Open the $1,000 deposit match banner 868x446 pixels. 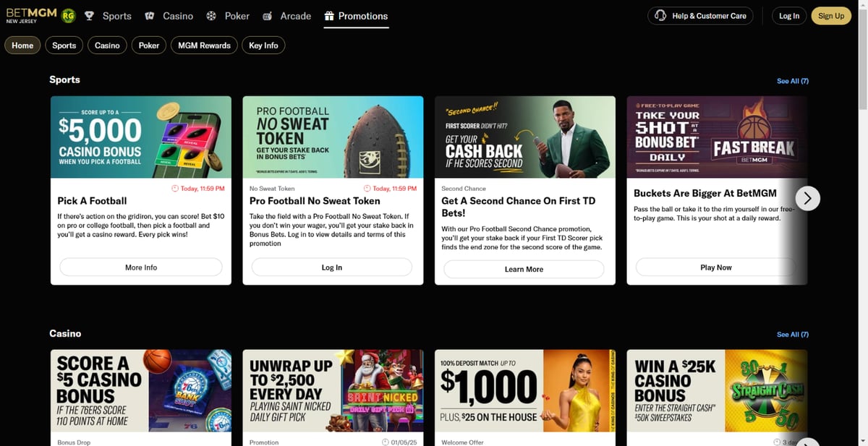pos(525,391)
